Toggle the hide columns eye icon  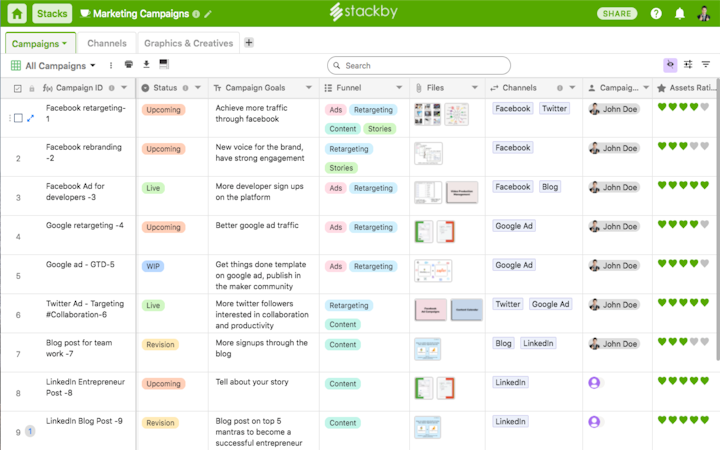[x=670, y=65]
